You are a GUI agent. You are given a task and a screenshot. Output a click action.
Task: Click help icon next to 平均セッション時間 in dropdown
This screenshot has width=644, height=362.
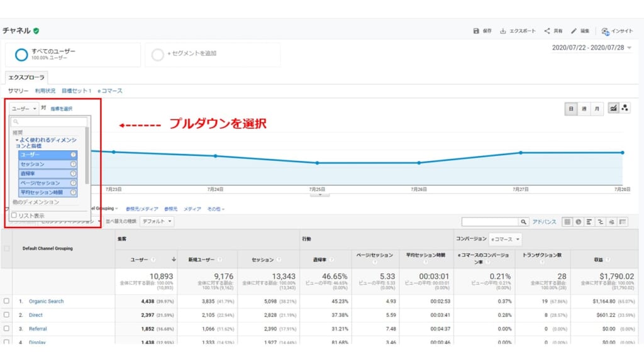73,192
